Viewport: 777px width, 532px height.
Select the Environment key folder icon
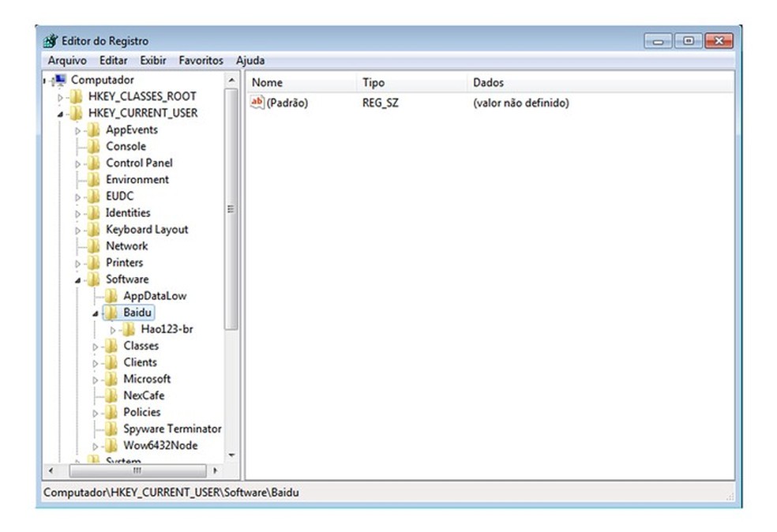tap(93, 179)
